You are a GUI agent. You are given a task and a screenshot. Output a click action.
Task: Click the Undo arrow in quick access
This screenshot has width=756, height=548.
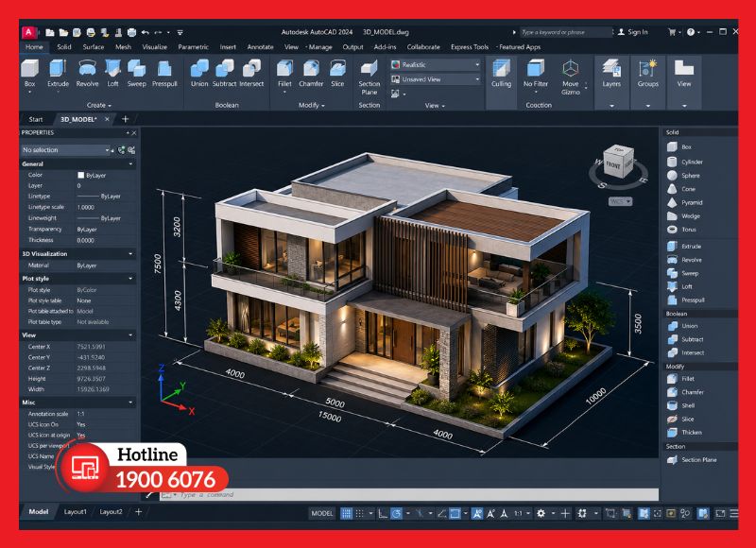(x=146, y=32)
